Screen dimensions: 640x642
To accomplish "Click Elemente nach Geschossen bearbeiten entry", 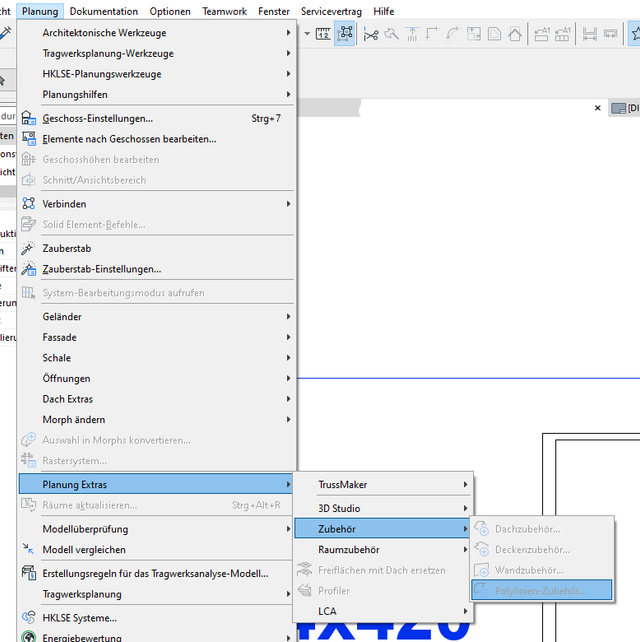I will [x=156, y=139].
